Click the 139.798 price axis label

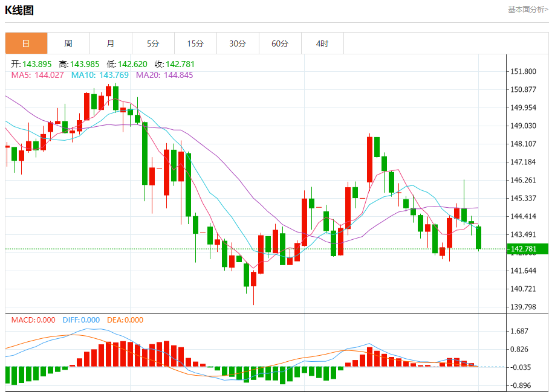click(524, 307)
